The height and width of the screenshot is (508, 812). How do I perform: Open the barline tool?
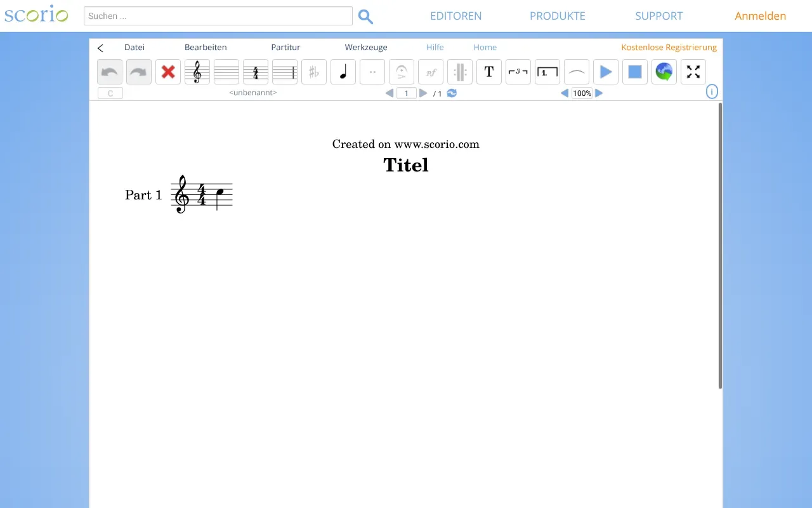point(285,72)
